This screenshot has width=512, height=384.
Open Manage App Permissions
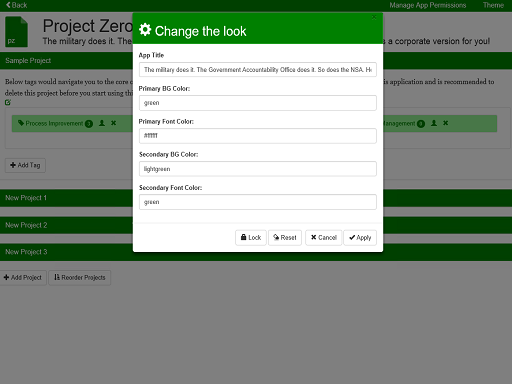click(428, 5)
